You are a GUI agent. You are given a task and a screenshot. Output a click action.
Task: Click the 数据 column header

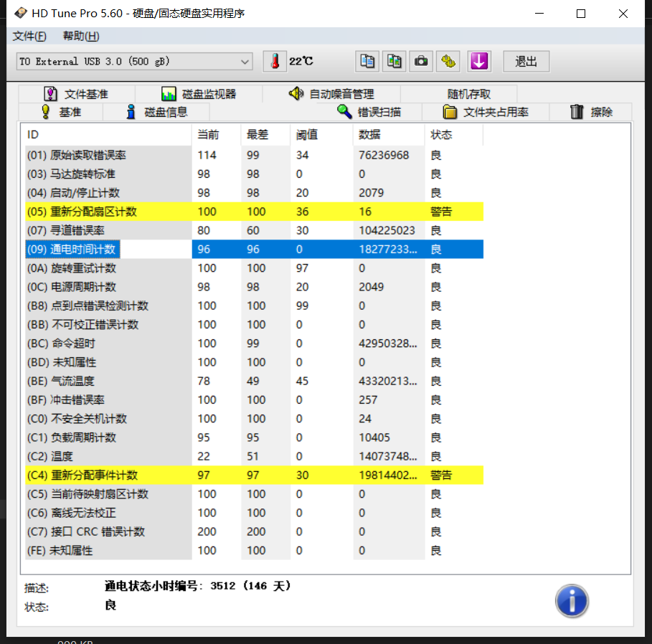pos(369,135)
